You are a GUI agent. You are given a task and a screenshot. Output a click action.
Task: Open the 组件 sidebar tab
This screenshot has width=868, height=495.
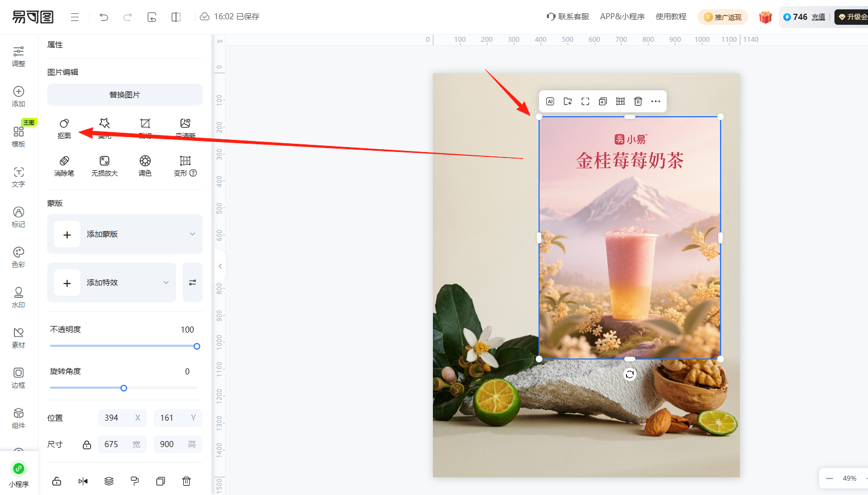[x=19, y=418]
